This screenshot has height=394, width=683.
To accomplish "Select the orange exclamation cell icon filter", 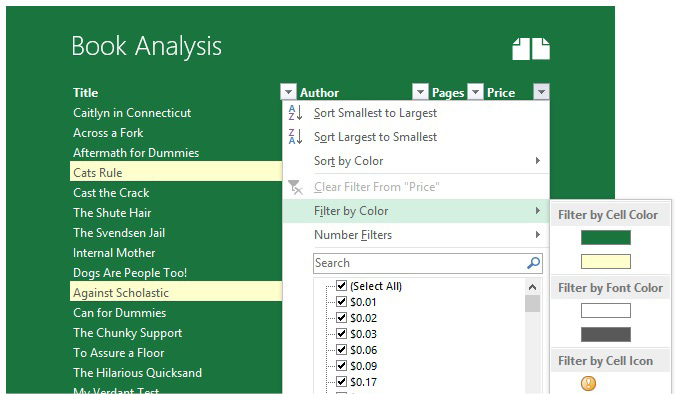I will pyautogui.click(x=588, y=383).
